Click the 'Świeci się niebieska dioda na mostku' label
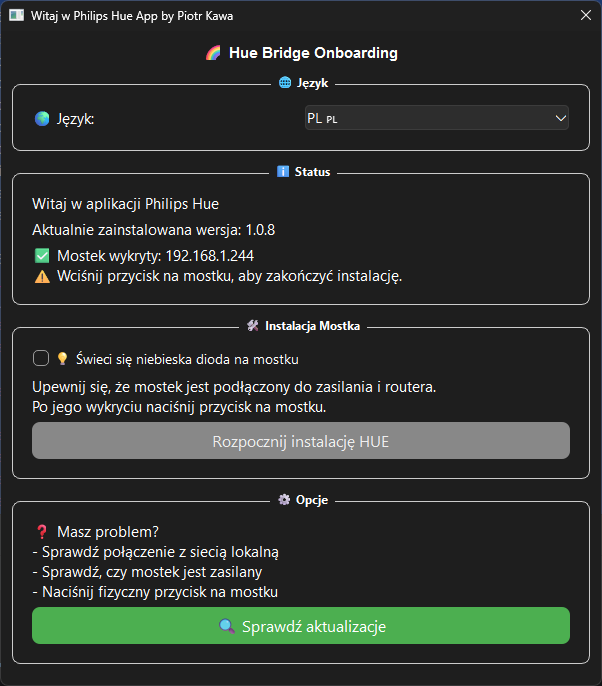Viewport: 602px width, 686px height. tap(187, 359)
